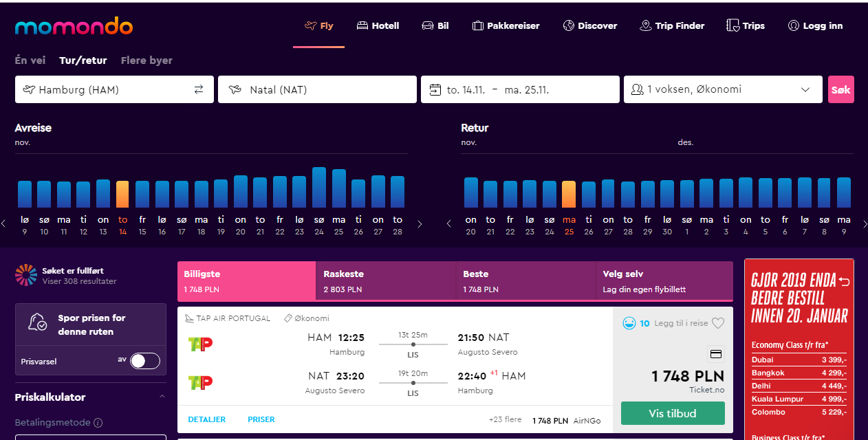Collapse the Priskalkulator section
The image size is (868, 440).
[x=162, y=397]
